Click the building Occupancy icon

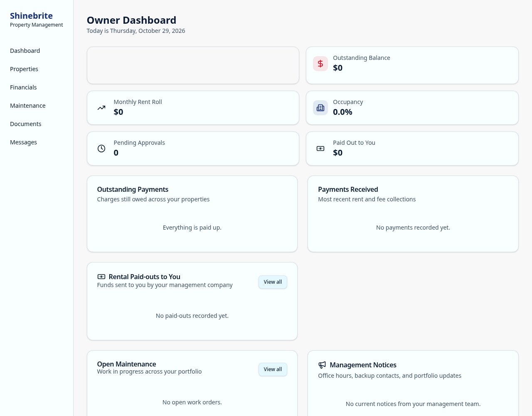coord(320,108)
